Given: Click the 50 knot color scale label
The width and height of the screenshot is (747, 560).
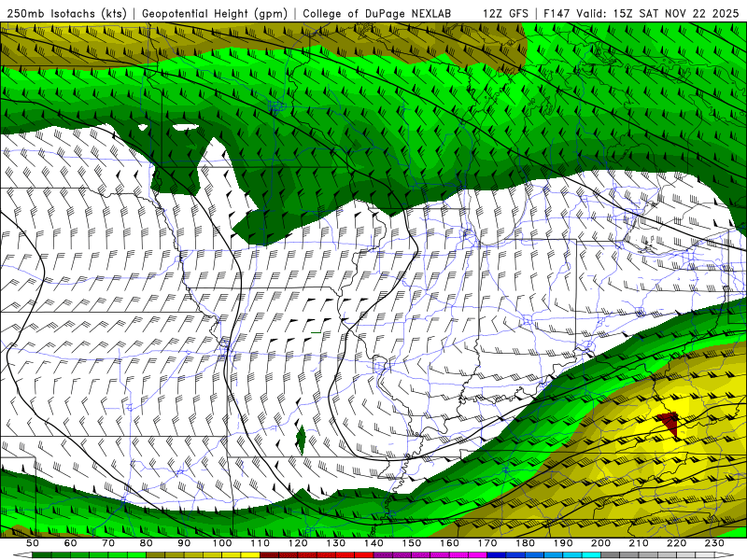Looking at the screenshot, I should [x=33, y=543].
